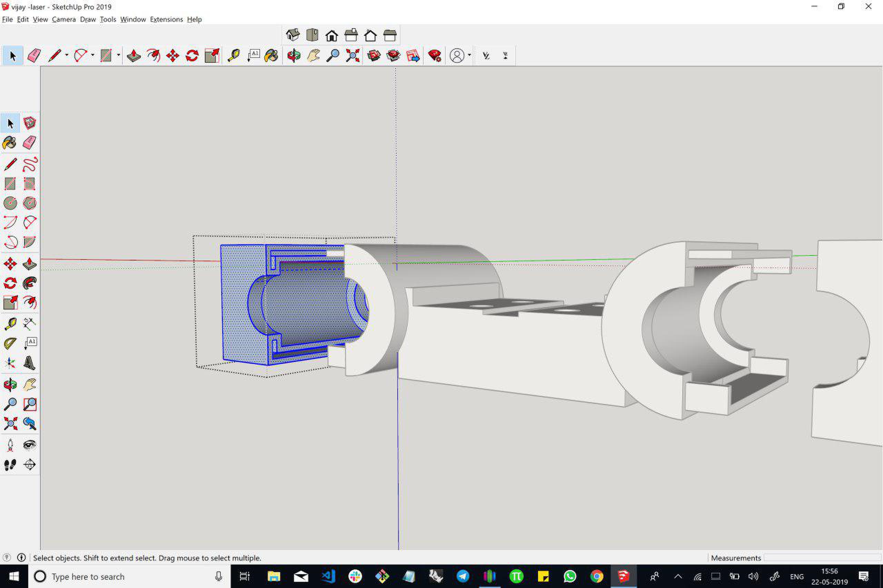Expand the Line tool dropdown arrow

pyautogui.click(x=67, y=55)
